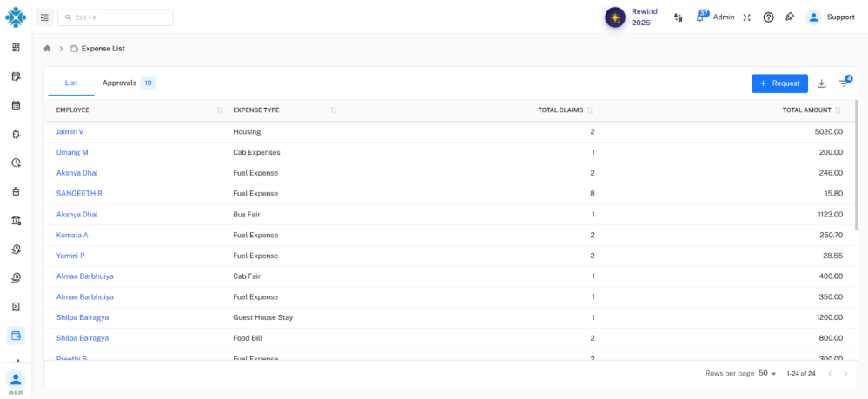This screenshot has height=399, width=868.
Task: Open the clock icon in sidebar
Action: (x=16, y=163)
